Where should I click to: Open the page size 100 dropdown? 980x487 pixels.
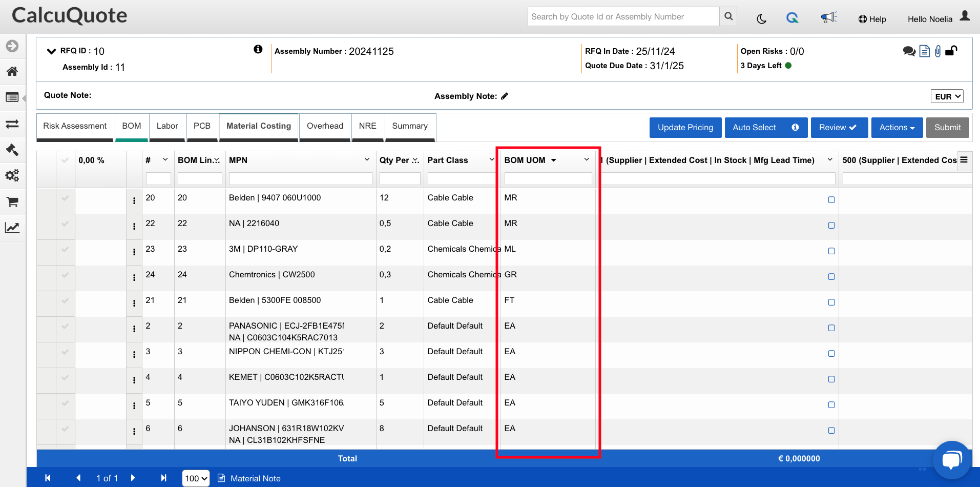[x=196, y=478]
